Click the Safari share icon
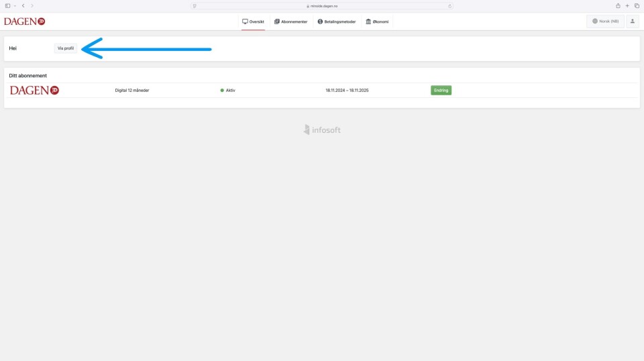 pyautogui.click(x=618, y=5)
